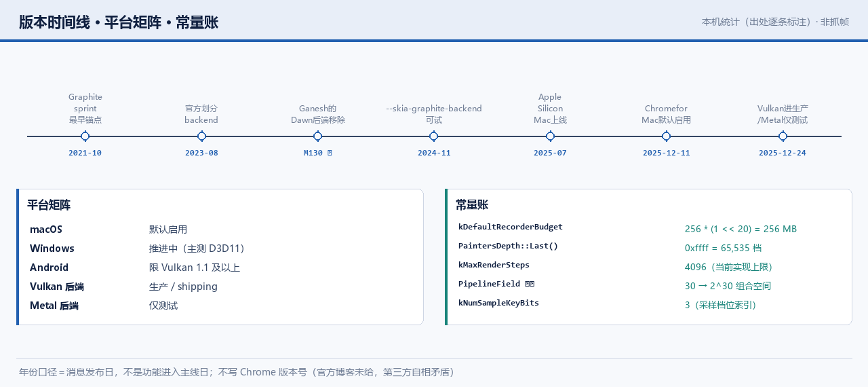Click the --skia-graphite-backend 可试 caption
Image resolution: width=868 pixels, height=387 pixels.
(434, 114)
